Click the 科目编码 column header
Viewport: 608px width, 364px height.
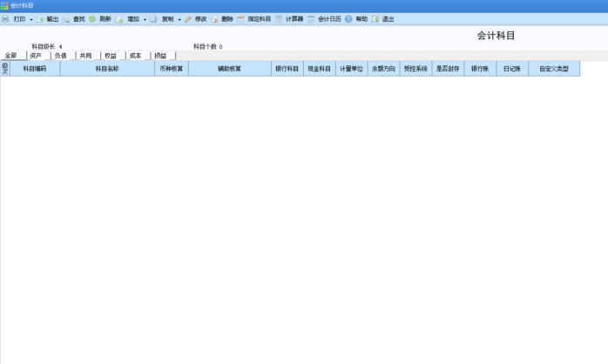pos(35,69)
